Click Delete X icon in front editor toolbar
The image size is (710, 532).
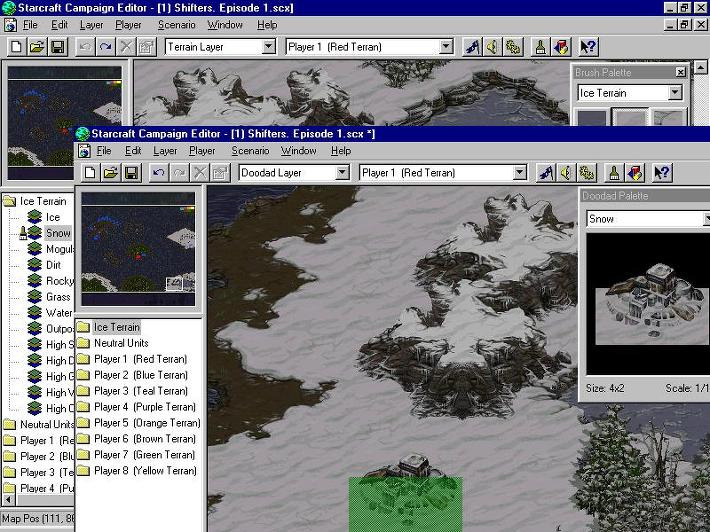[200, 173]
